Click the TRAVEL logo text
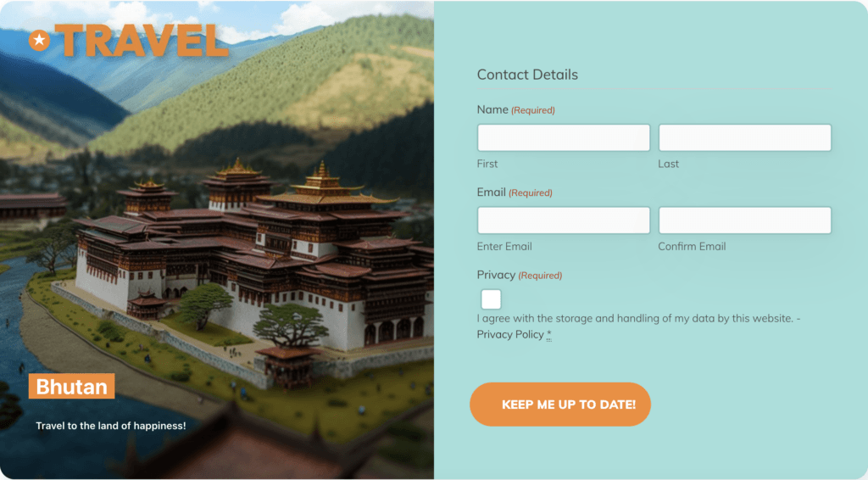This screenshot has height=480, width=868. [x=142, y=41]
